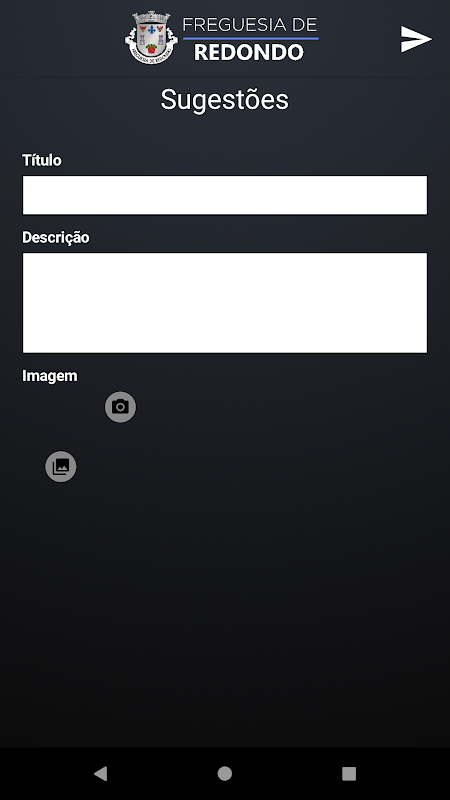The width and height of the screenshot is (450, 800).
Task: Open the image gallery picker
Action: [61, 466]
